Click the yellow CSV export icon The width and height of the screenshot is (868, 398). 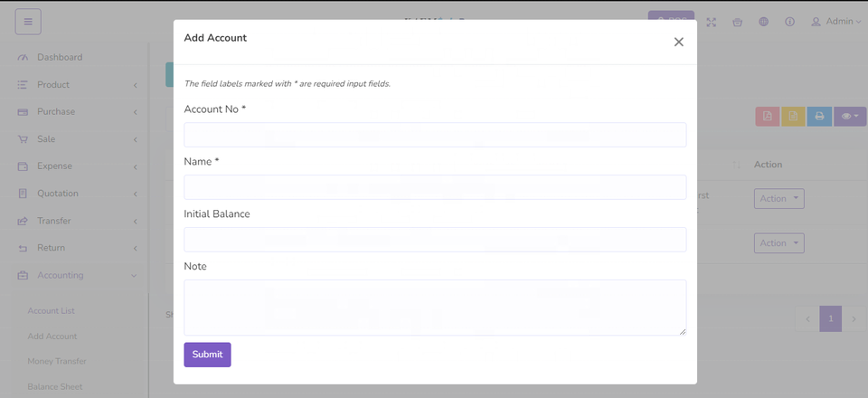point(793,117)
